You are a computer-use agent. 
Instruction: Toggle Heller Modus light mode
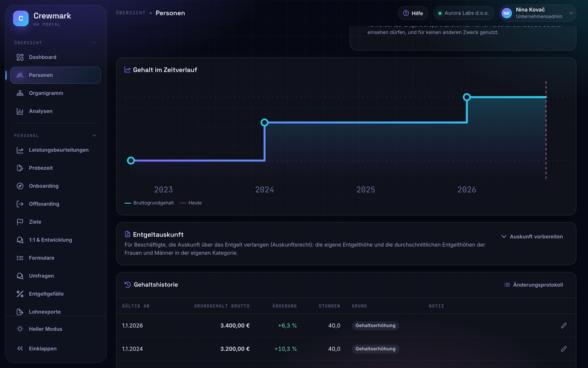click(x=55, y=329)
